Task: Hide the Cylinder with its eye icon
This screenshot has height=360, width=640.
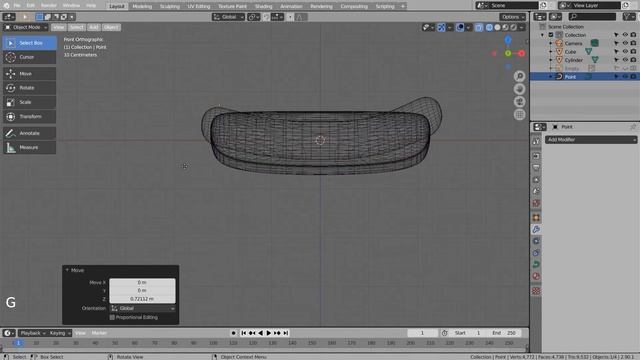Action: 625,60
